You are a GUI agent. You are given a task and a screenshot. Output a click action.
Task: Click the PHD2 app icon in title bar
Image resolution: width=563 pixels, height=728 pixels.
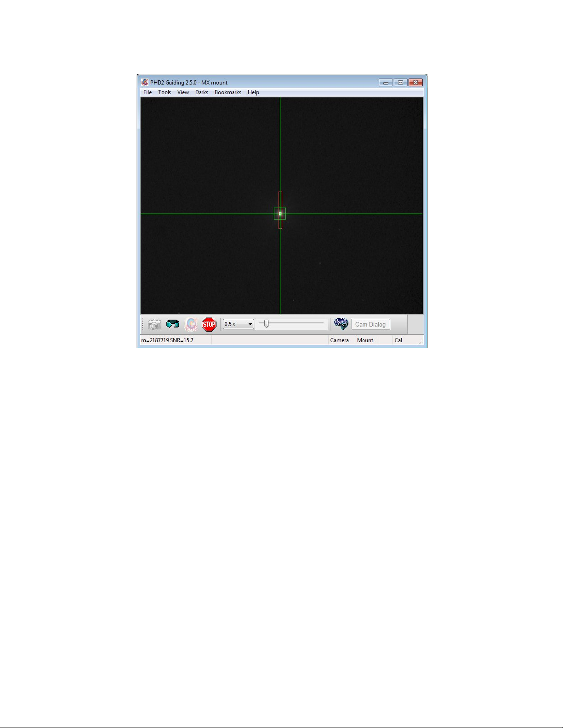click(x=145, y=82)
